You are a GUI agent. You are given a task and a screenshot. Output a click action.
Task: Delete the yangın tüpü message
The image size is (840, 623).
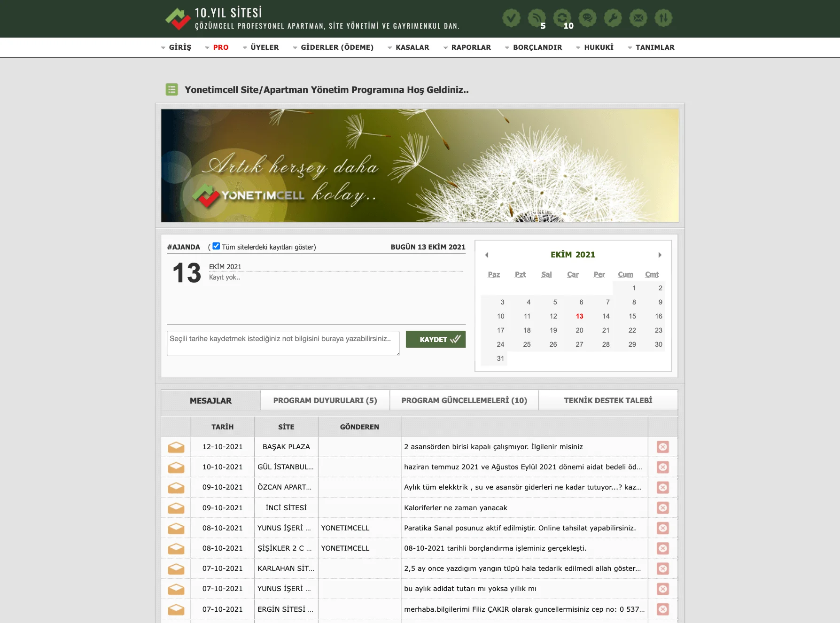click(663, 568)
